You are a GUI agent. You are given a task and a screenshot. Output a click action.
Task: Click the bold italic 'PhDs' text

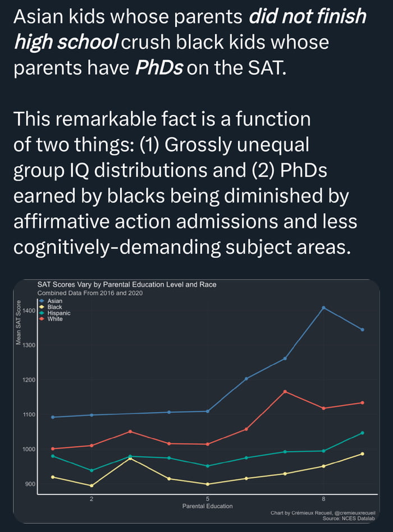coord(159,68)
